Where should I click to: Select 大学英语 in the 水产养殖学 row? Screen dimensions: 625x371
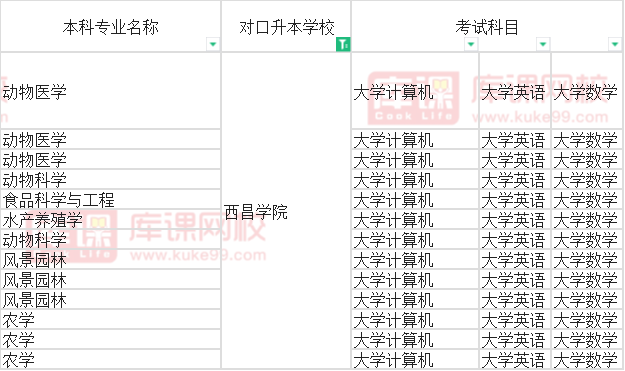point(515,219)
